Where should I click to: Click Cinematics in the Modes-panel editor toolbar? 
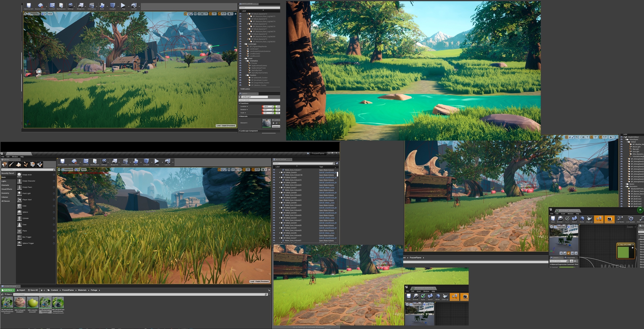125,162
